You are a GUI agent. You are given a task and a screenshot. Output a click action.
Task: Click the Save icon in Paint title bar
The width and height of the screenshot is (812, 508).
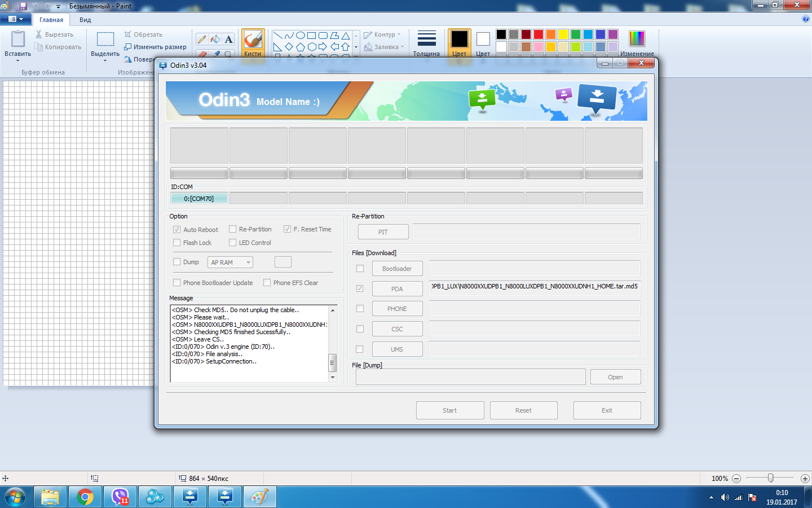[x=23, y=6]
